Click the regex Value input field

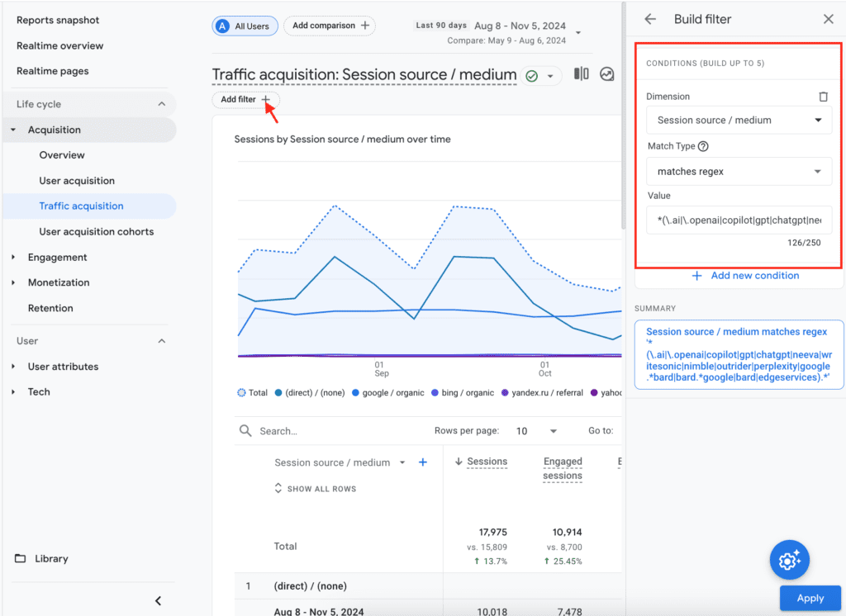click(x=739, y=220)
